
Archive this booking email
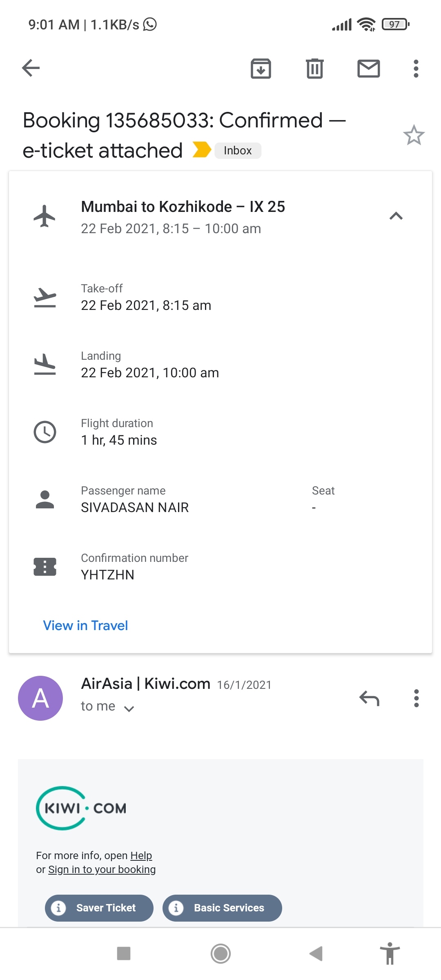point(261,68)
